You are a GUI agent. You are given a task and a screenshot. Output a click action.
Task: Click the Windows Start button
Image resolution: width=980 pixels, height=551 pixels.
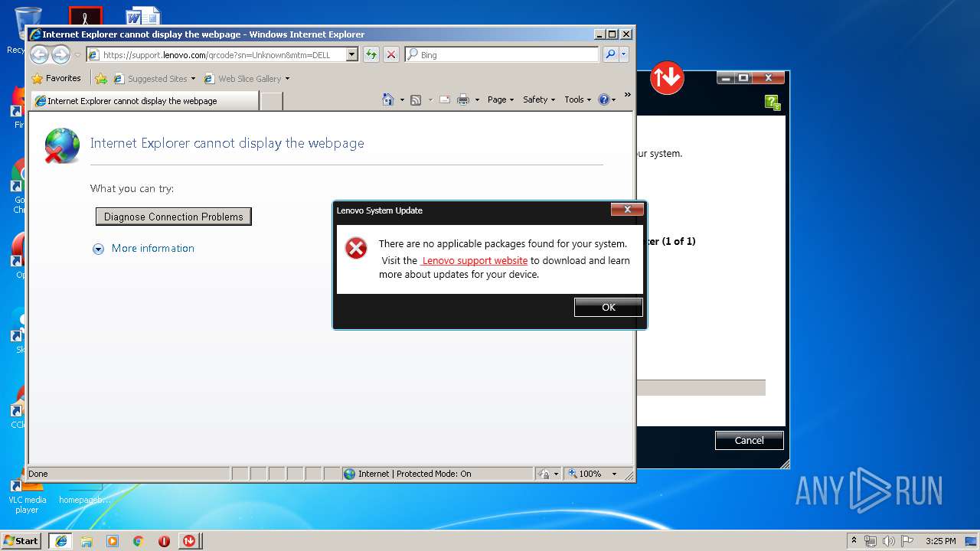[21, 541]
